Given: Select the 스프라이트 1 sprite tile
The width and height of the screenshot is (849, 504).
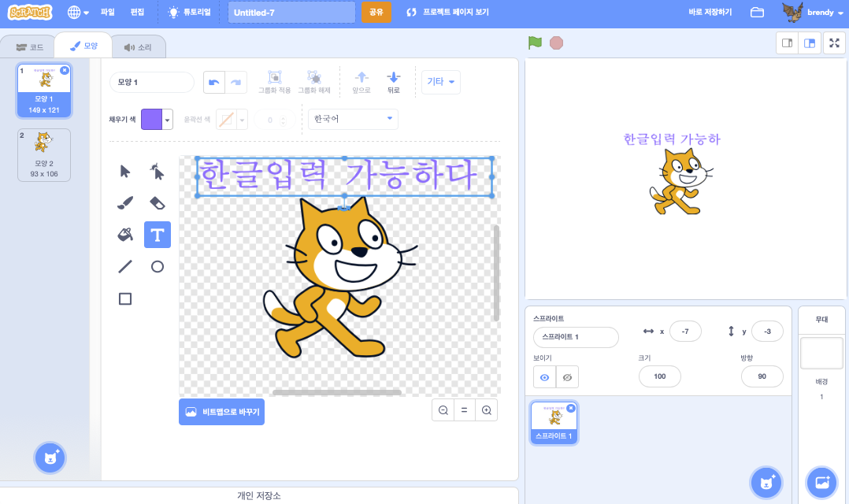Looking at the screenshot, I should coord(554,423).
